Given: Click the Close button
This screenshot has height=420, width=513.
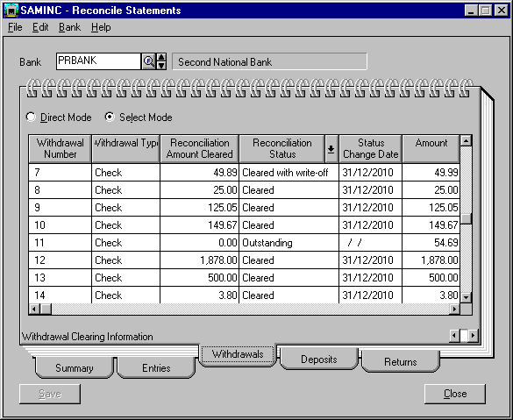Looking at the screenshot, I should coord(455,394).
